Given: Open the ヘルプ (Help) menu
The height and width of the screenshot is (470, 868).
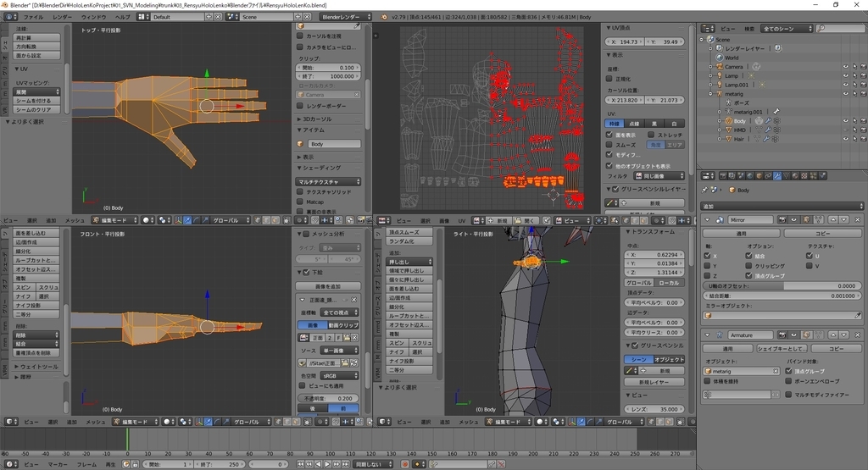Looking at the screenshot, I should tap(122, 17).
